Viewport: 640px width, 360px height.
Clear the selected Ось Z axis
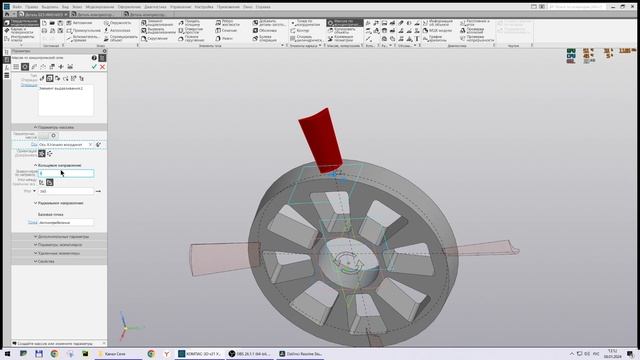click(x=91, y=144)
